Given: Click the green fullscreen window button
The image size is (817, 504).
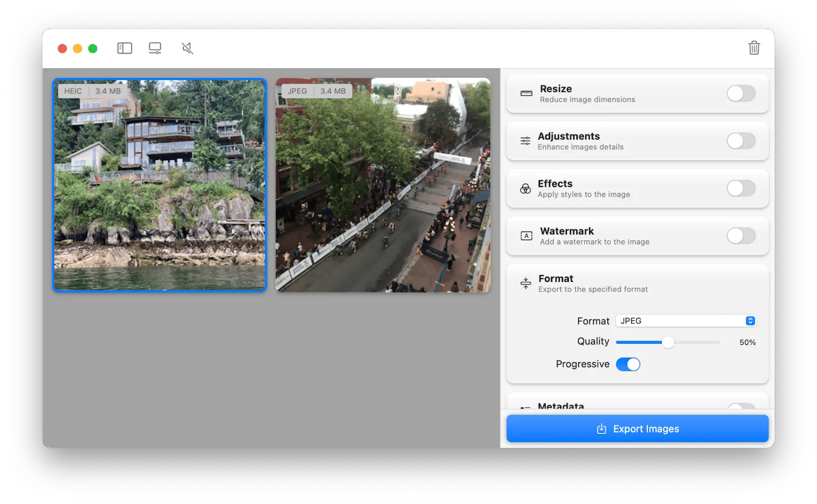Looking at the screenshot, I should click(92, 48).
